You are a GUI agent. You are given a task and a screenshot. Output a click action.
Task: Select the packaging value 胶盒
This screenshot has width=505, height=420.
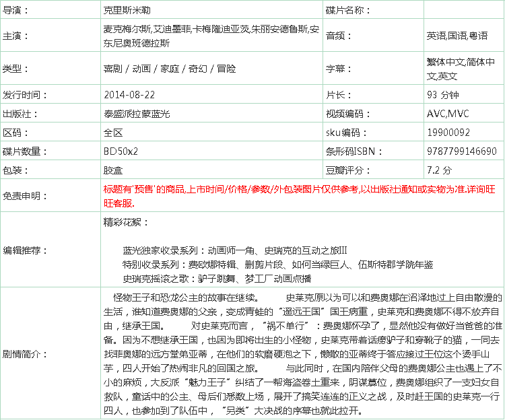coord(112,170)
